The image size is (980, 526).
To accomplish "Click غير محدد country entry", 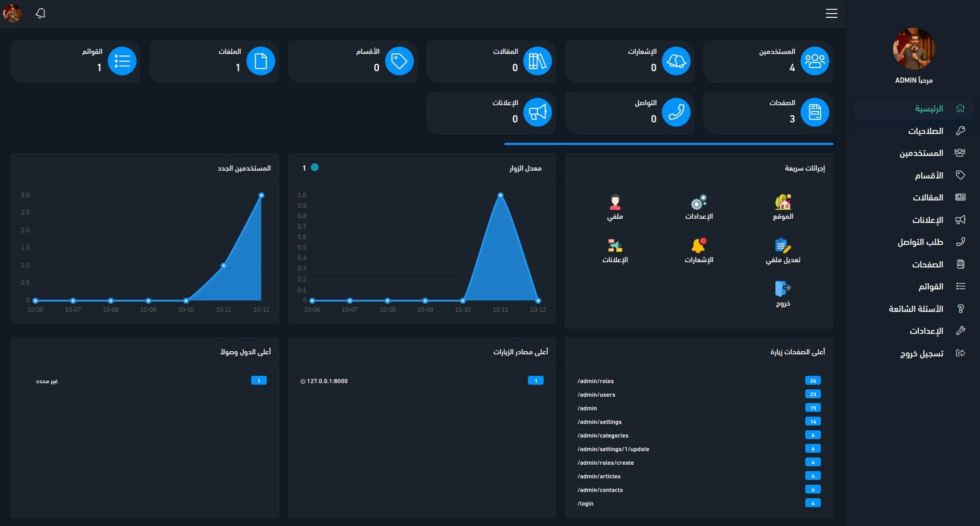I will tap(47, 381).
